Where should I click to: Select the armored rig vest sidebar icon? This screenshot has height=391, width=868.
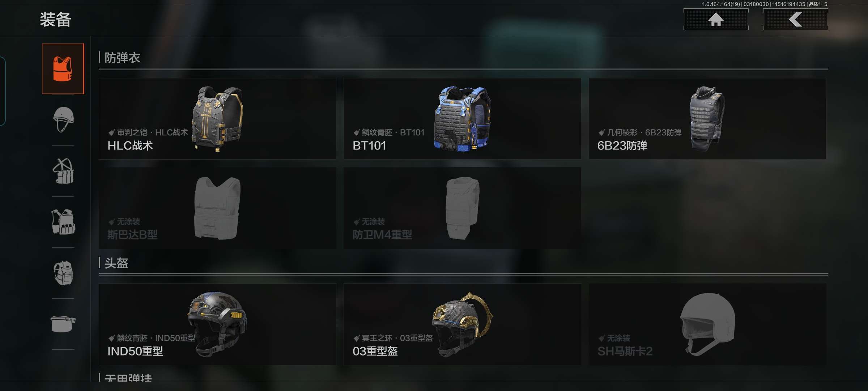tap(63, 222)
